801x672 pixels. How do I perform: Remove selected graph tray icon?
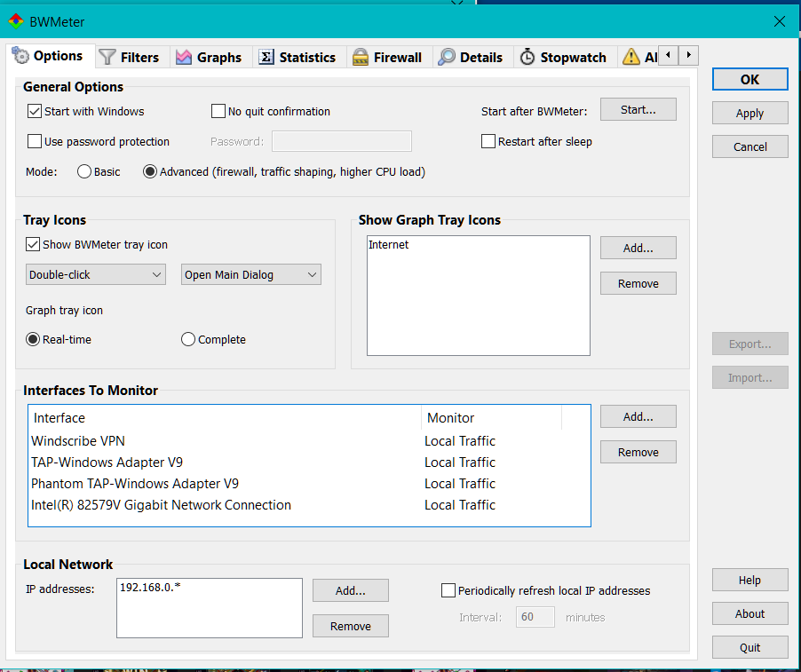(638, 284)
